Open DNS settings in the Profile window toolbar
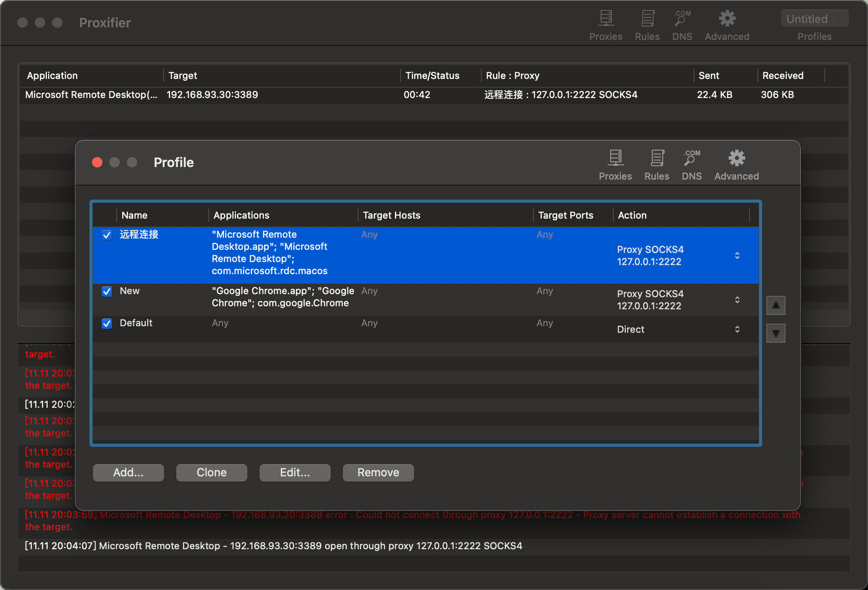This screenshot has height=590, width=868. [691, 165]
